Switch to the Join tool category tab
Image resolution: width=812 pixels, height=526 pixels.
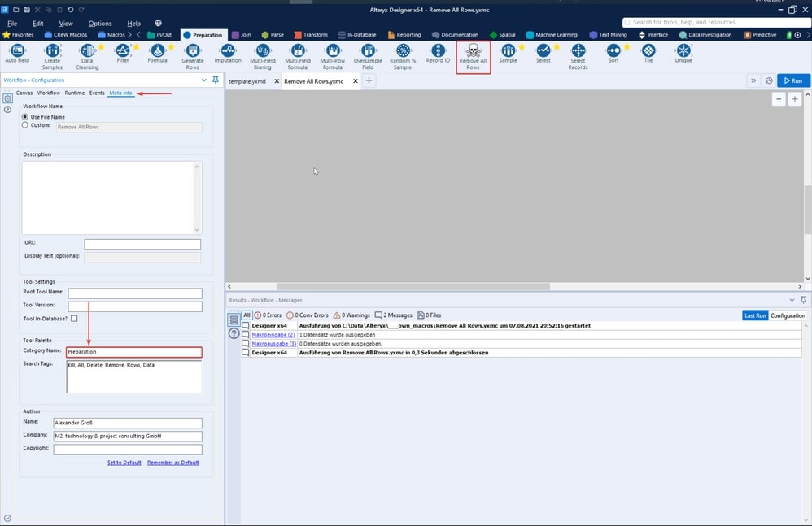click(x=241, y=35)
